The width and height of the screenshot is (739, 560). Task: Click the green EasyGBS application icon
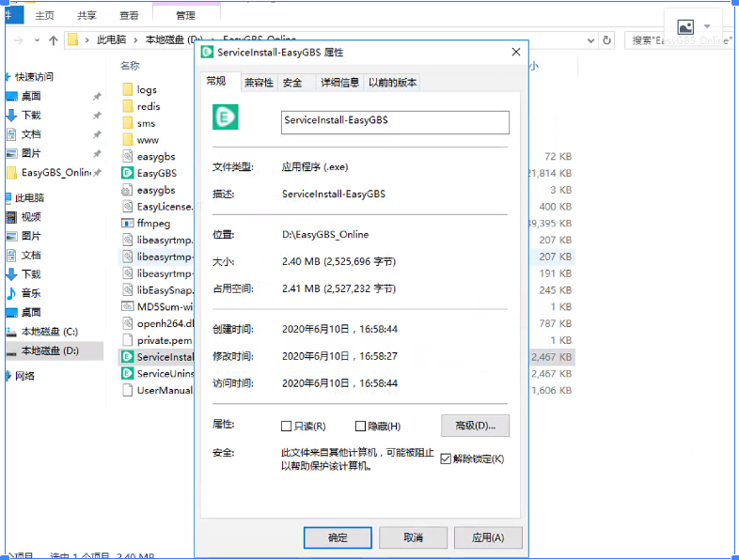127,173
